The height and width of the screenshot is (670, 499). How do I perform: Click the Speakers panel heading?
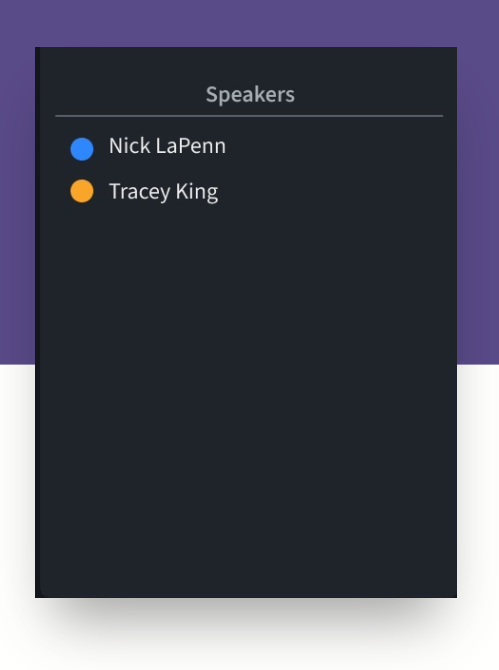pos(250,94)
